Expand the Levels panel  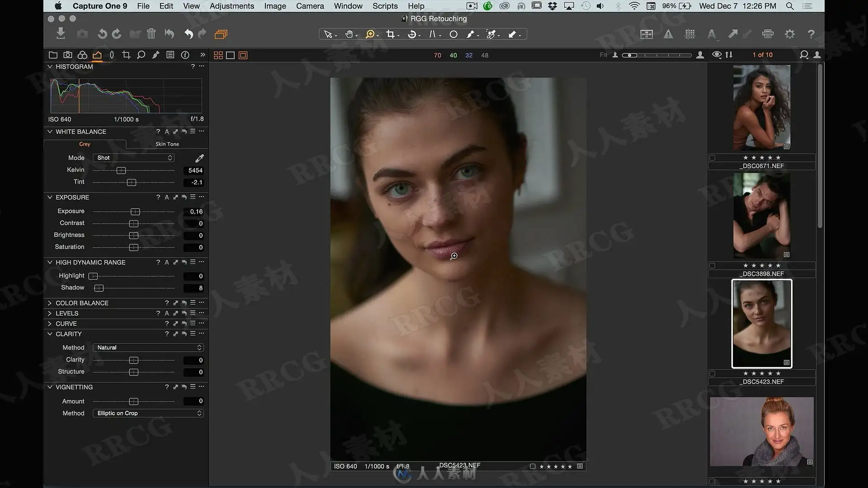pos(50,313)
